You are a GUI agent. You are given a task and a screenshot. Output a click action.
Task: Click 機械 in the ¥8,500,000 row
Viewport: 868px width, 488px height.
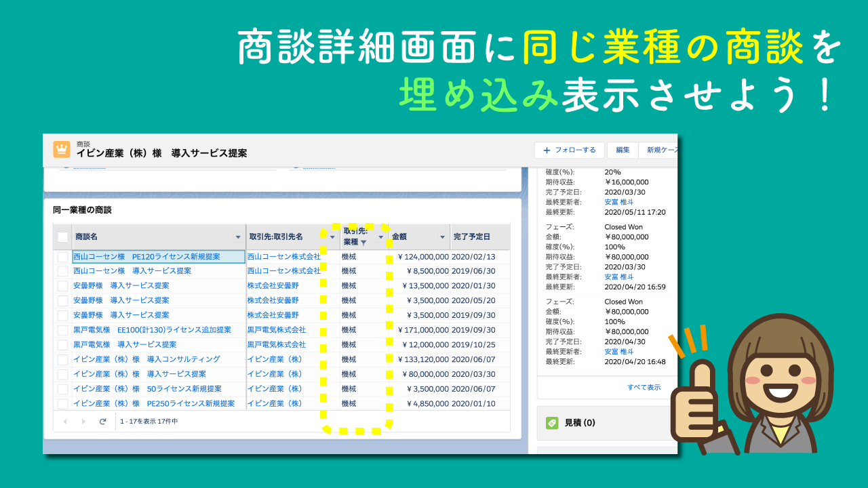coord(349,271)
